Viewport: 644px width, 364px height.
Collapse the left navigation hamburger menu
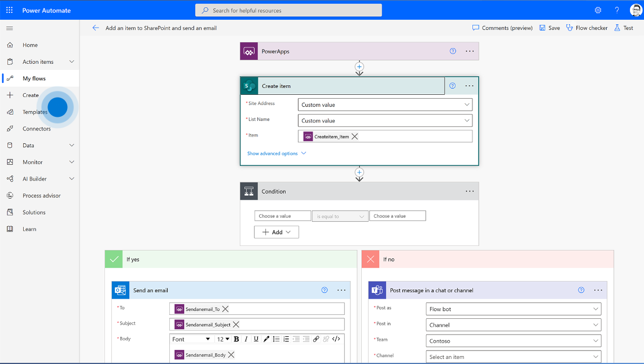(x=10, y=28)
